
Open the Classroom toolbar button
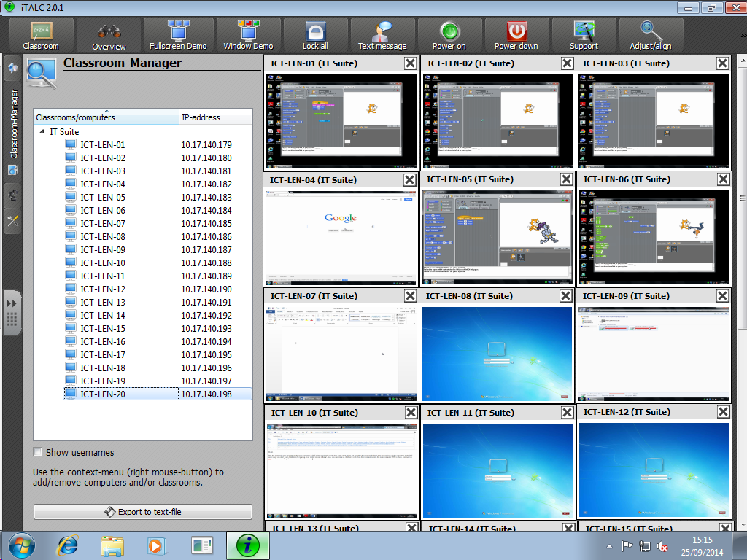(41, 35)
